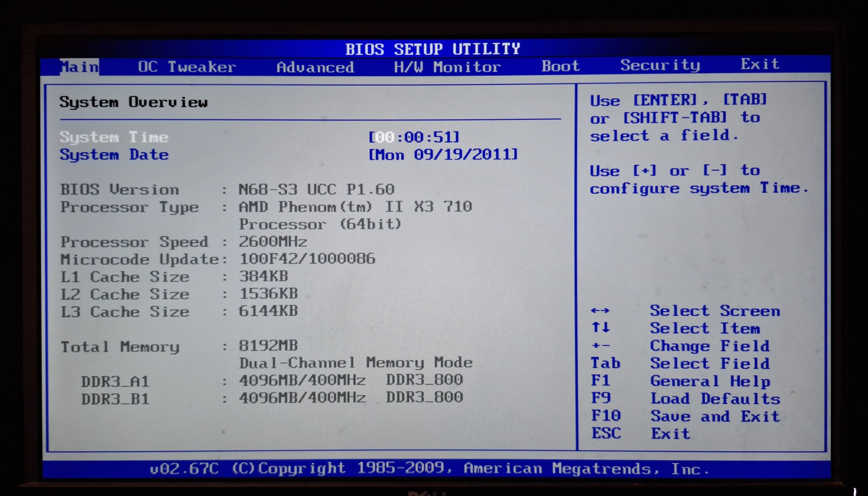The image size is (868, 496).
Task: Open the Security tab
Action: tap(660, 65)
